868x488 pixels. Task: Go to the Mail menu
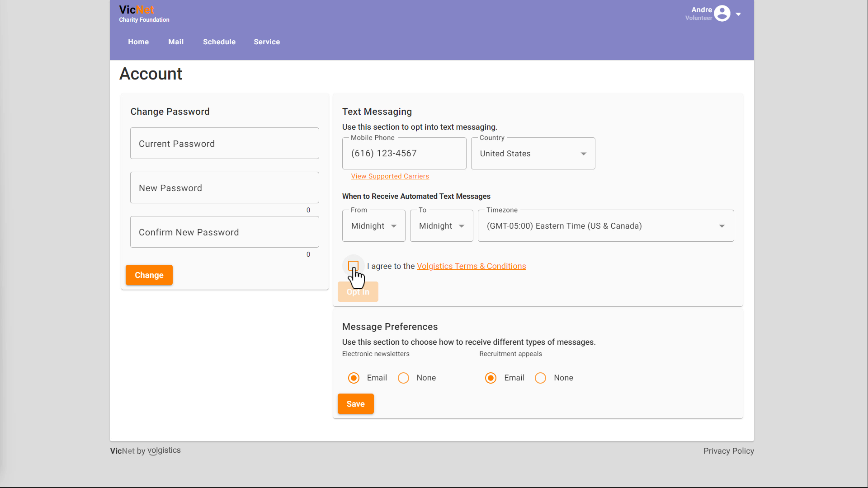pyautogui.click(x=176, y=42)
